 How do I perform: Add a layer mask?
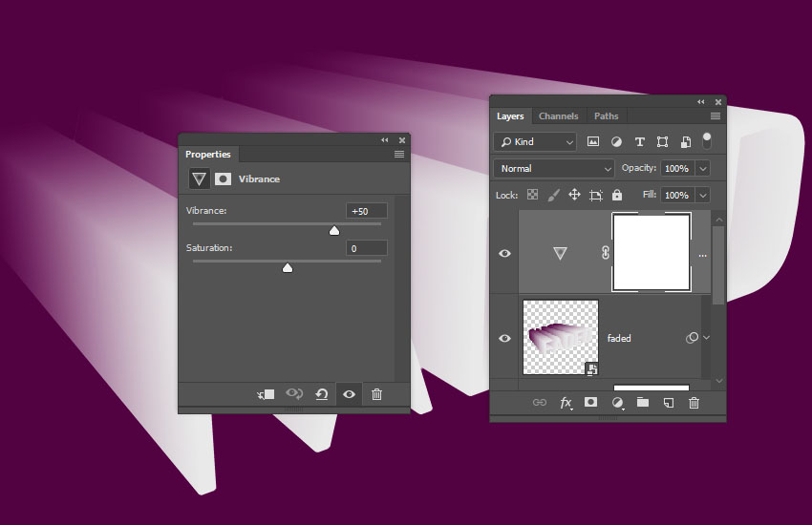coord(591,402)
